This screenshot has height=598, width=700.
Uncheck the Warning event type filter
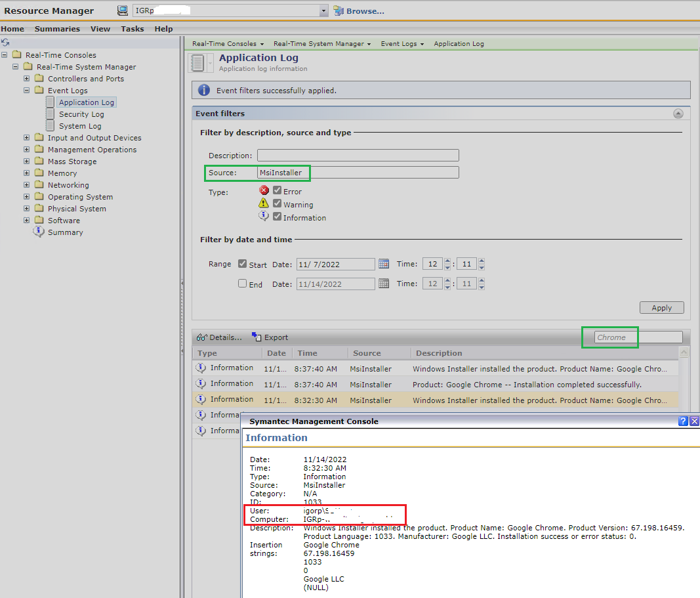pos(278,204)
